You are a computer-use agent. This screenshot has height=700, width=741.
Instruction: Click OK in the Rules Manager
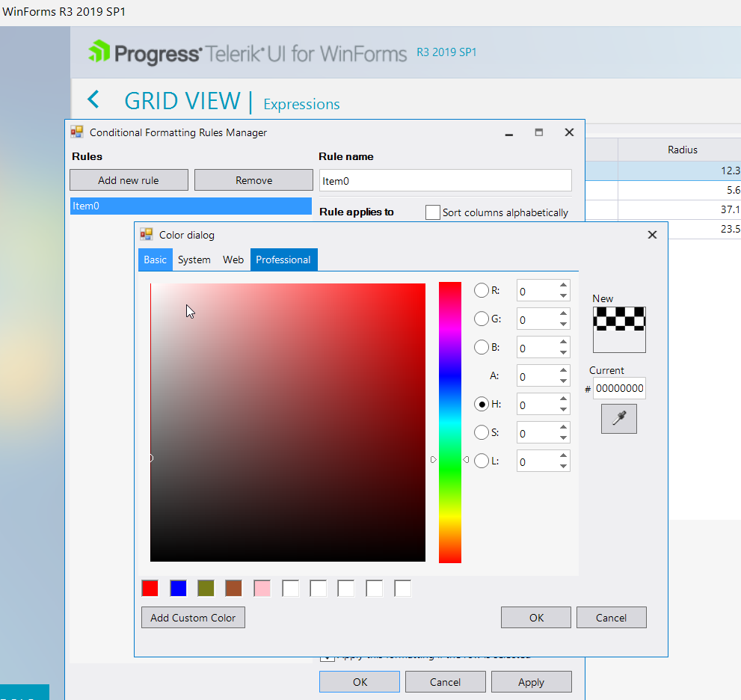(360, 682)
